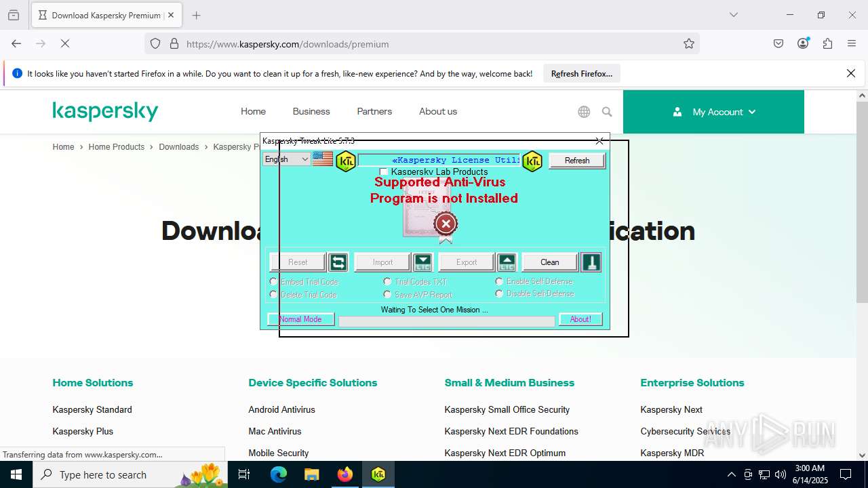Click the Normal Mode button
This screenshot has width=868, height=488.
(300, 319)
